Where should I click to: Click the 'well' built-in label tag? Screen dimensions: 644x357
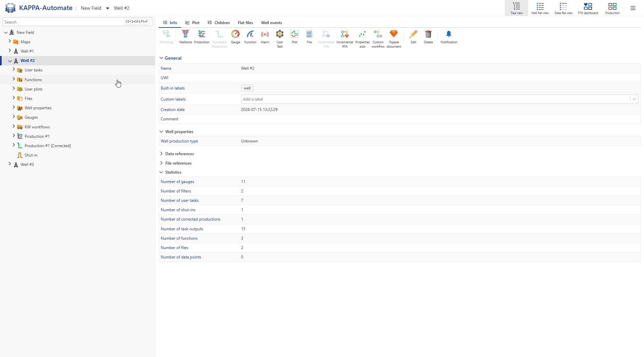[x=247, y=88]
